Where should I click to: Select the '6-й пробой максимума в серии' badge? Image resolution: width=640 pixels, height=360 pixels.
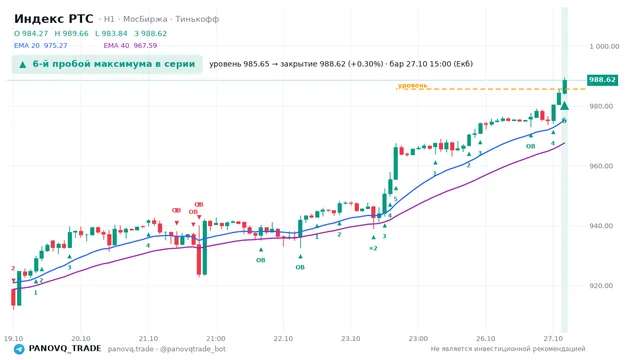(107, 64)
